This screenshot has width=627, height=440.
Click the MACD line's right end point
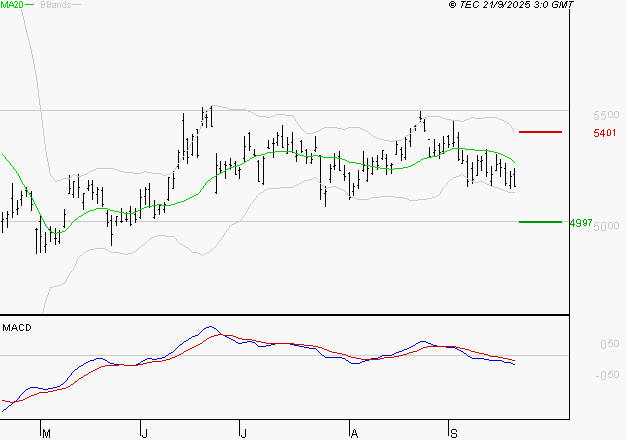coord(515,364)
